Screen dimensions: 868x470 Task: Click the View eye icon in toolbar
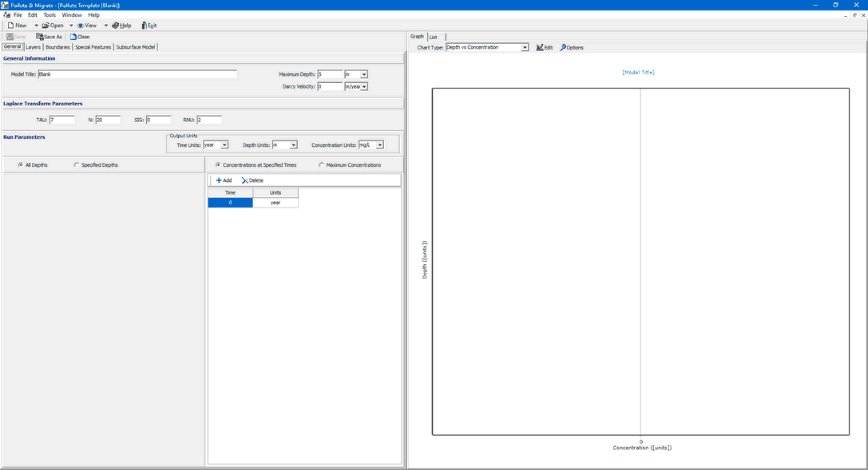point(81,26)
